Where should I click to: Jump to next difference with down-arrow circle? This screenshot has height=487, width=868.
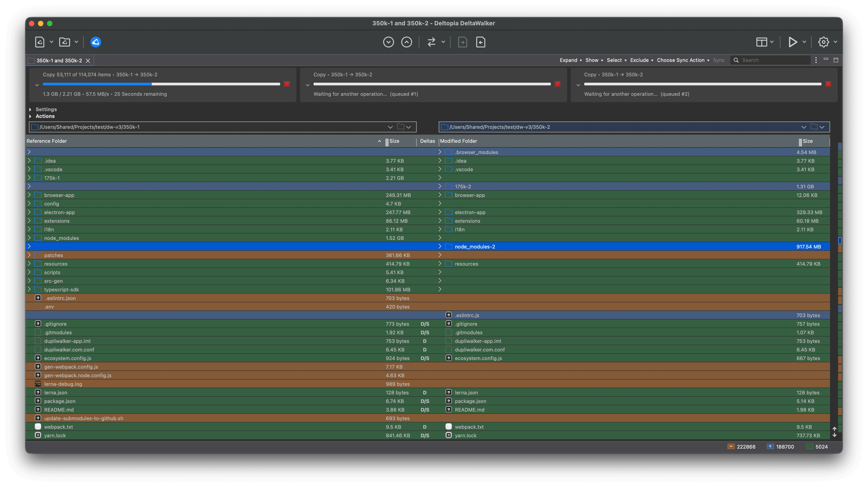389,42
